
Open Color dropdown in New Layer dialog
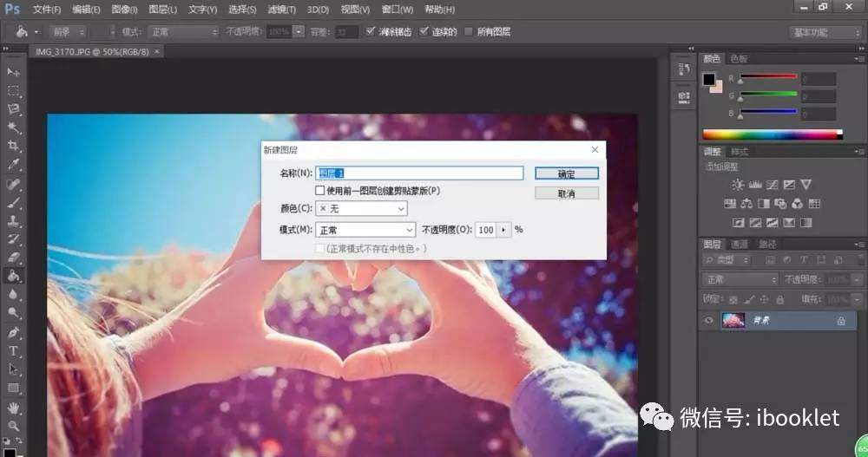click(361, 209)
